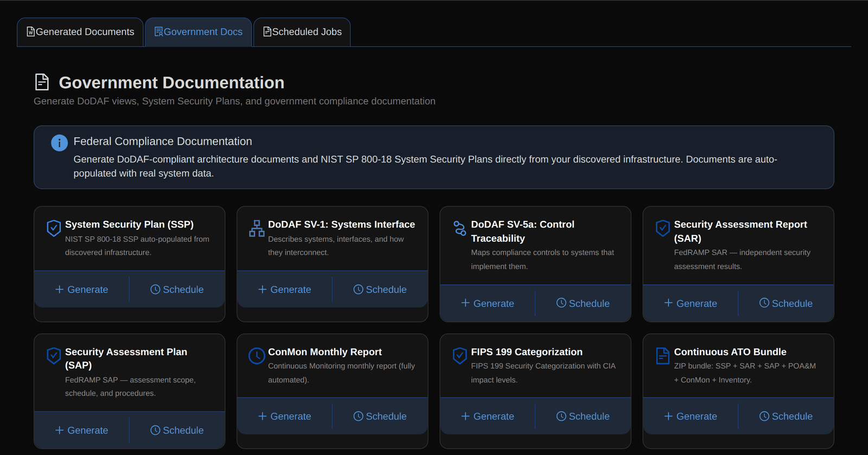Click the file icon on Continuous ATO Bundle card
Screen dimensions: 868x455
coord(662,356)
